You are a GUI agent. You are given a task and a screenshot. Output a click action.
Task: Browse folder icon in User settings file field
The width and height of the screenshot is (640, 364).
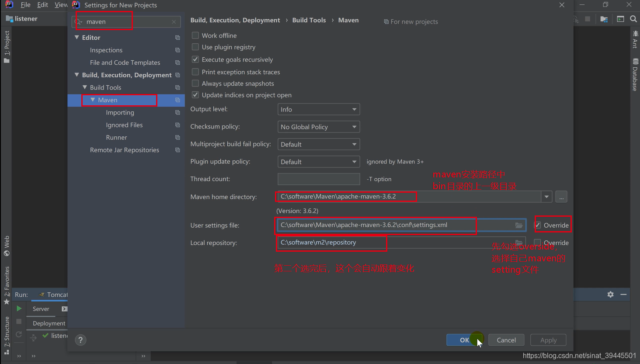(519, 225)
